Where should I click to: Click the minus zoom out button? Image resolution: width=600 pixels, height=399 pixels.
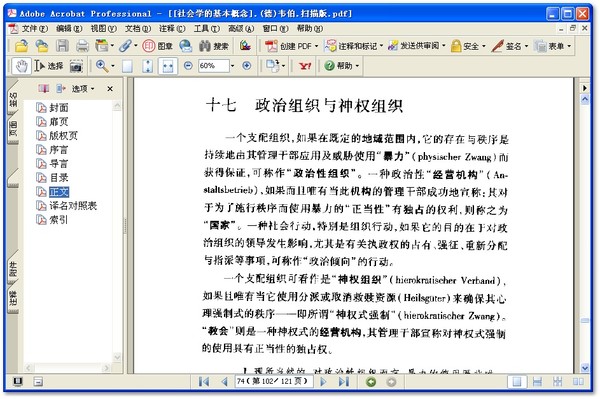coord(188,66)
